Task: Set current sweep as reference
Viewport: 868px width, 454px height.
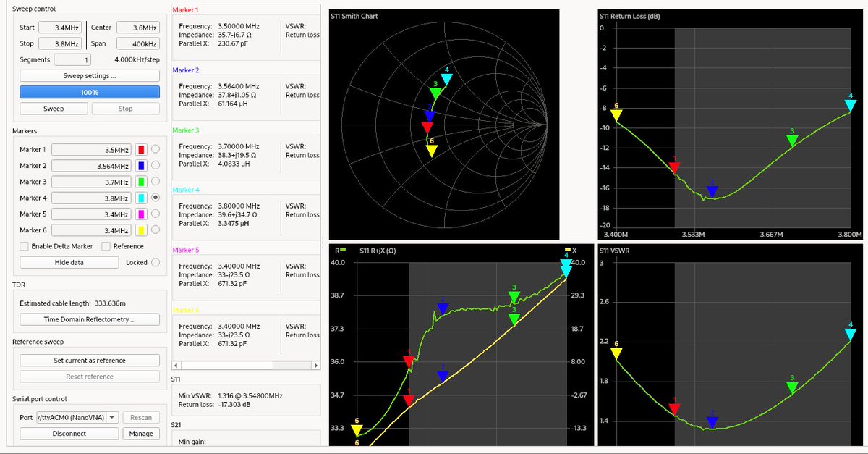Action: (90, 360)
